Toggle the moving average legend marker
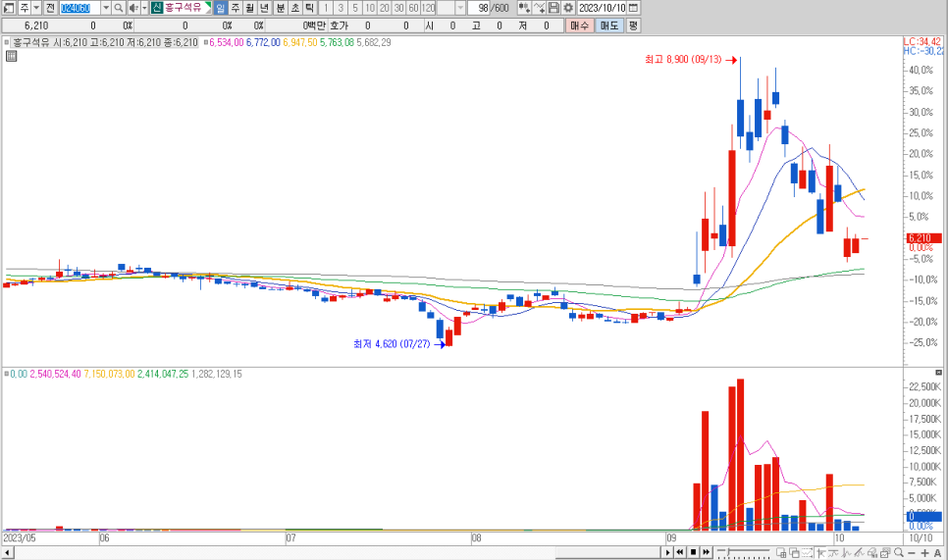Viewport: 948px width, 560px height. (205, 42)
